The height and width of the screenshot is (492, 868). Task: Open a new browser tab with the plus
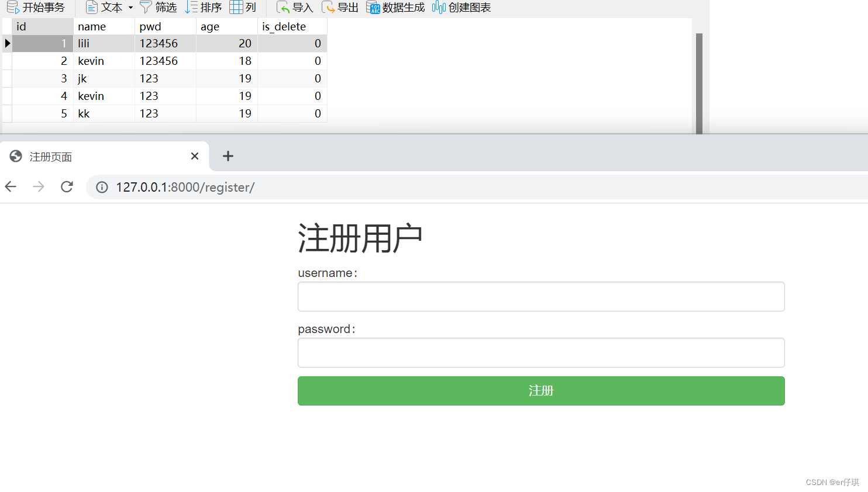228,156
